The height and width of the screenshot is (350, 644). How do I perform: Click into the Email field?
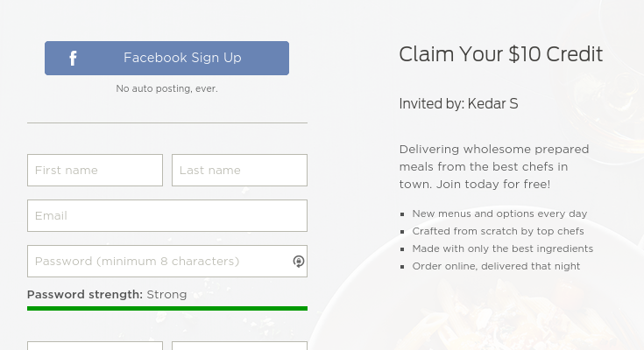[x=166, y=216]
